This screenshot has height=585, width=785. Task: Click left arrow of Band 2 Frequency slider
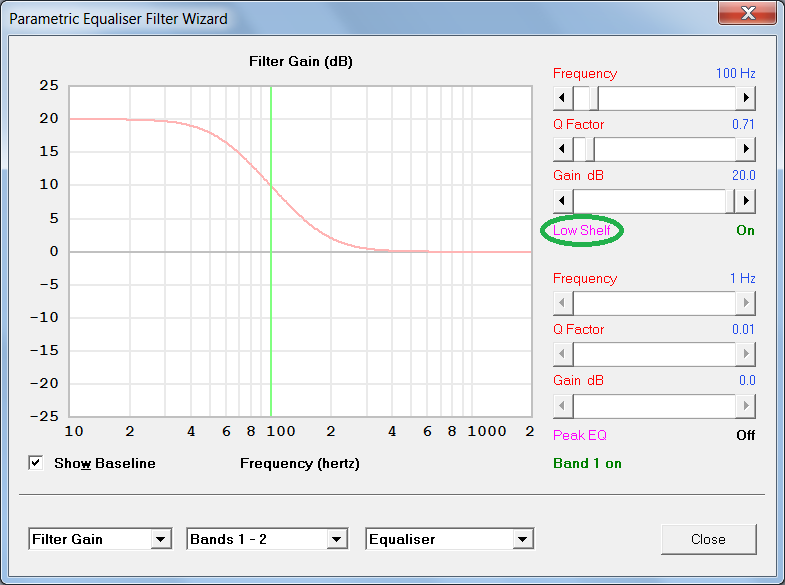pos(563,303)
